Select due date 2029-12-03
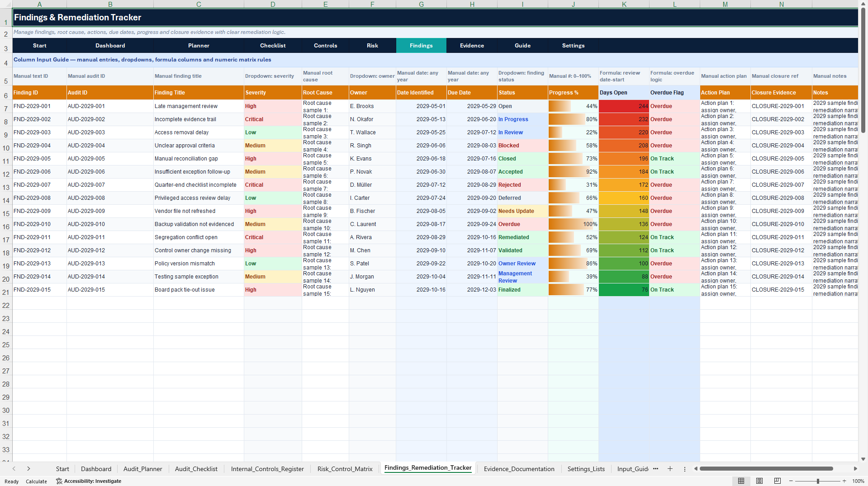Screen dimensions: 868x486 tap(472, 290)
